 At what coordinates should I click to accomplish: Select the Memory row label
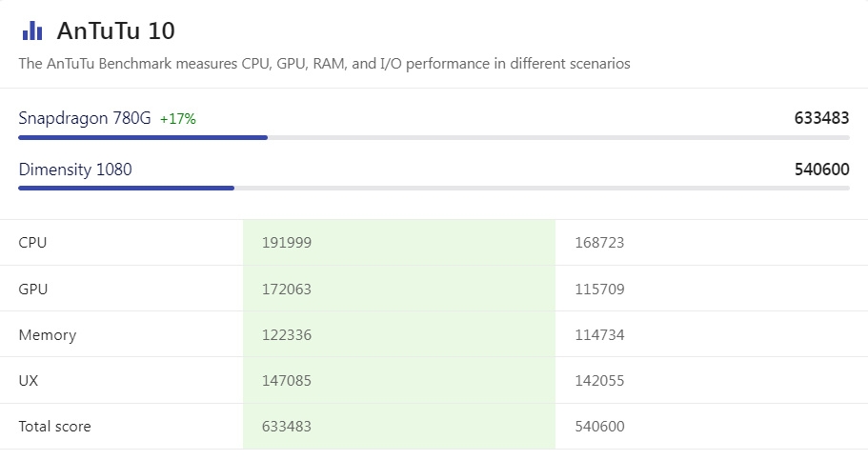click(x=48, y=335)
